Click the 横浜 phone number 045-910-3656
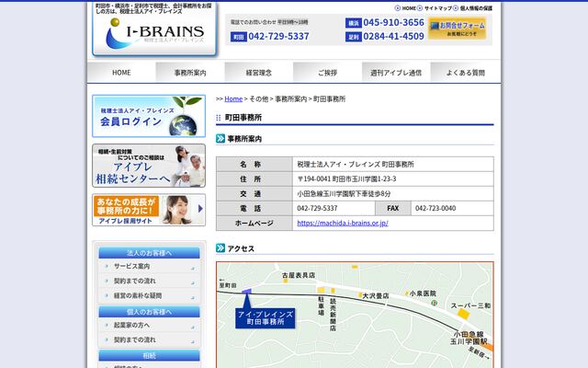Viewport: 588px width, 368px height. (x=394, y=22)
